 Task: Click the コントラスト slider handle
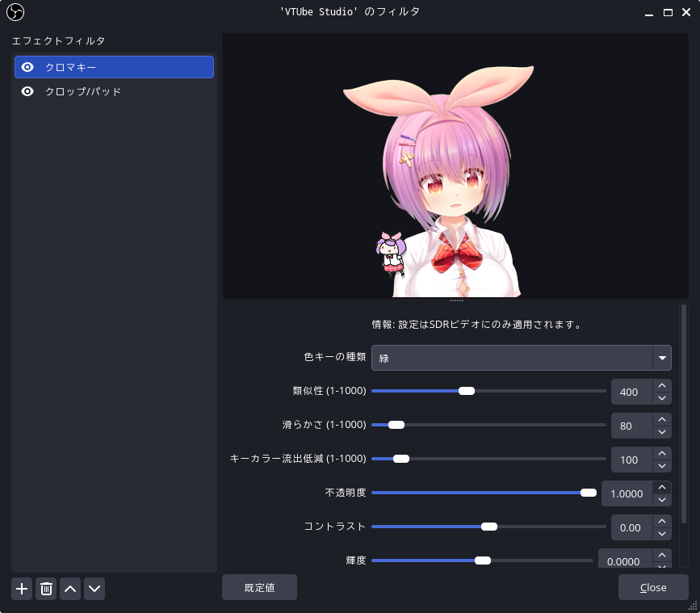coord(488,527)
